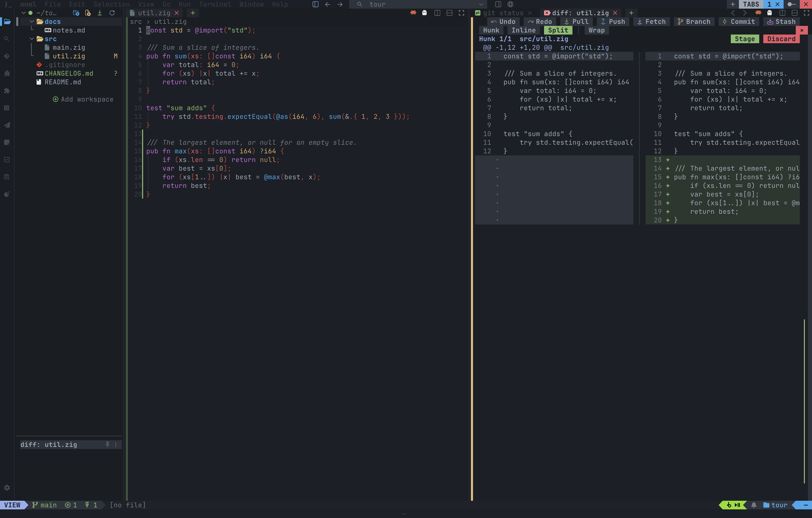Image resolution: width=812 pixels, height=518 pixels.
Task: Select the tour workspace in status bar
Action: tap(775, 505)
